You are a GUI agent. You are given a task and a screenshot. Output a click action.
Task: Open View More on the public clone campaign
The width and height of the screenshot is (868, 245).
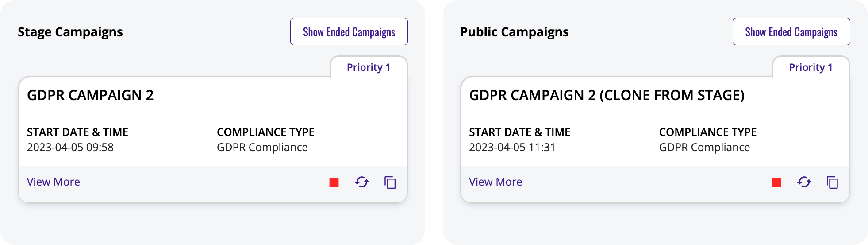495,182
